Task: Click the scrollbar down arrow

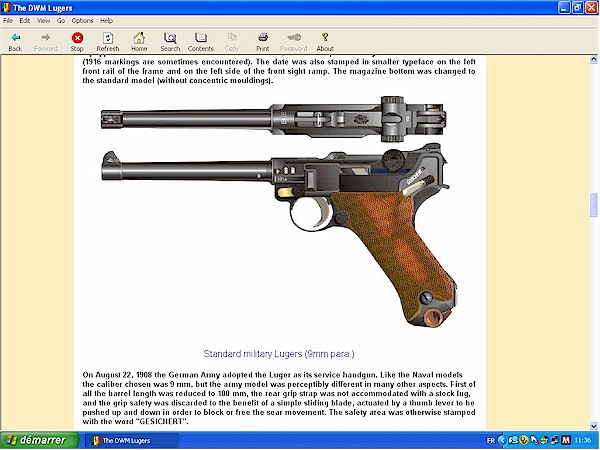Action: pyautogui.click(x=593, y=426)
